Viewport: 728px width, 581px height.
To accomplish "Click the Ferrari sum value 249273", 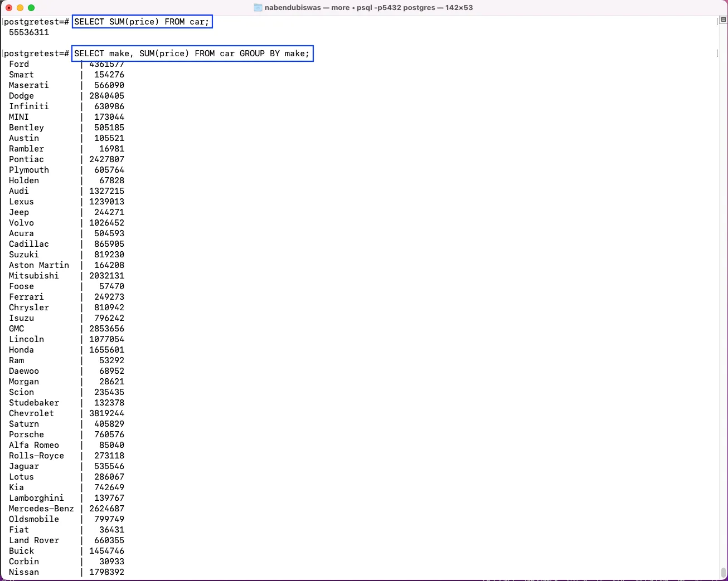I will [109, 297].
